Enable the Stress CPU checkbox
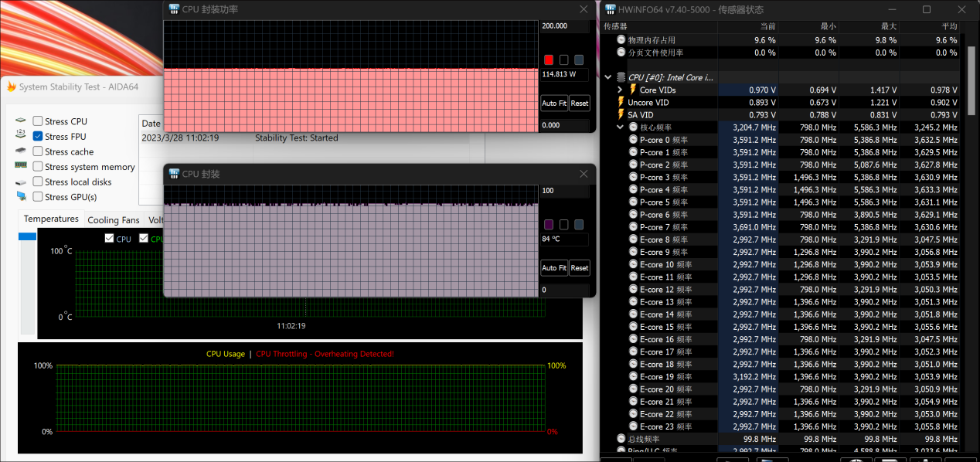The width and height of the screenshot is (980, 462). [38, 121]
